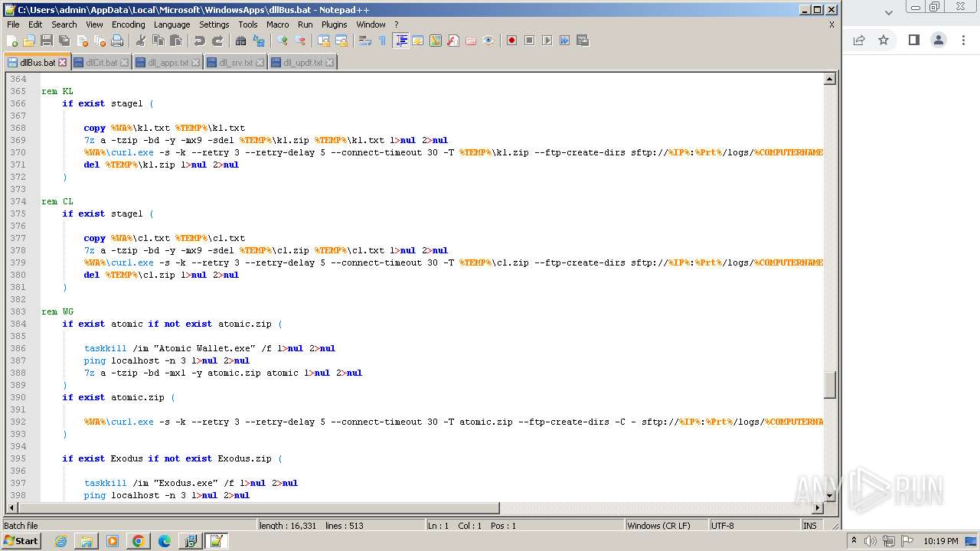This screenshot has width=980, height=551.
Task: Click Run macro multiple times icon
Action: tap(564, 41)
